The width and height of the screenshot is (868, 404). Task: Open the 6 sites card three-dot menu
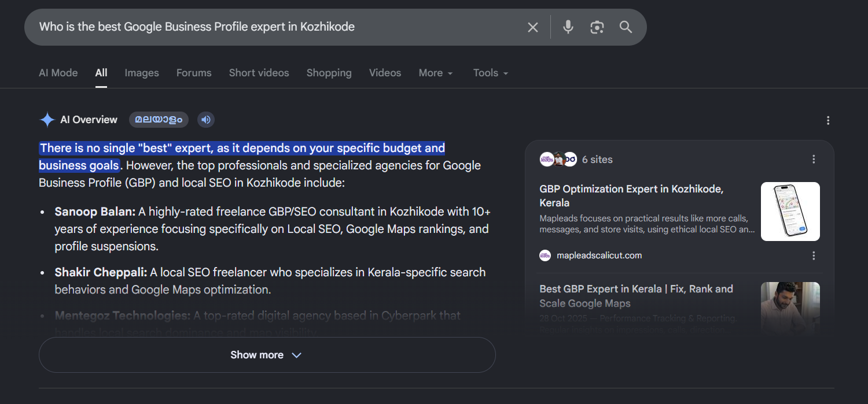tap(814, 160)
